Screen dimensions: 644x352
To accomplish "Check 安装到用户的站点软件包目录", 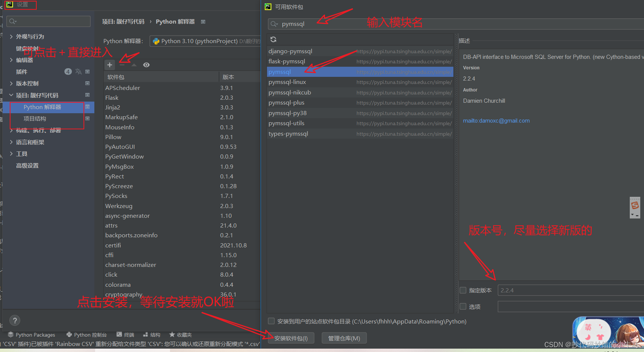I will [271, 321].
